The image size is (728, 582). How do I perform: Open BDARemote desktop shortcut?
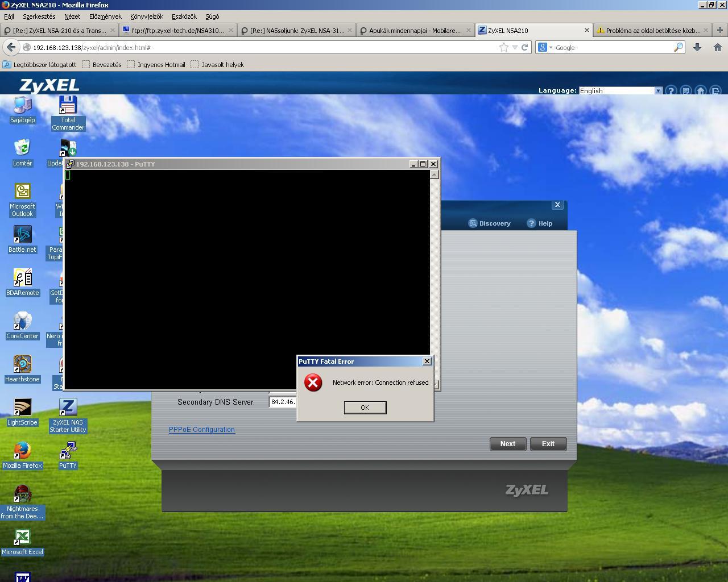[x=22, y=282]
